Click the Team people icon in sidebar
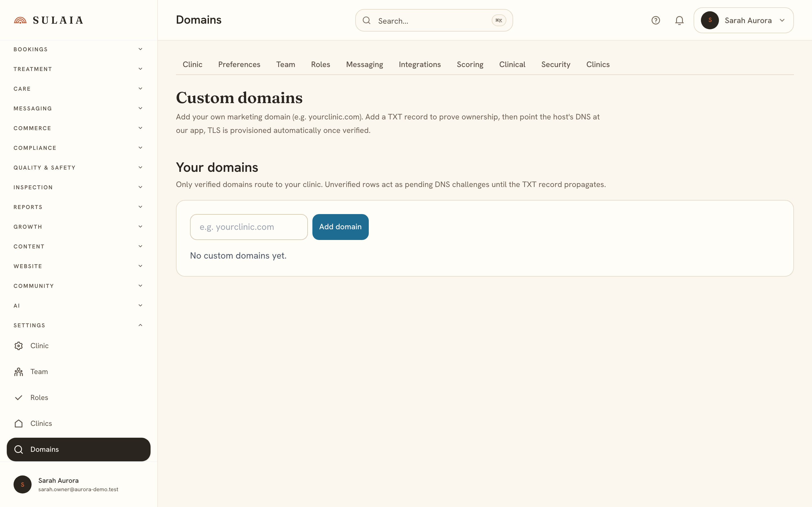Screen dimensions: 812x507 [19, 372]
